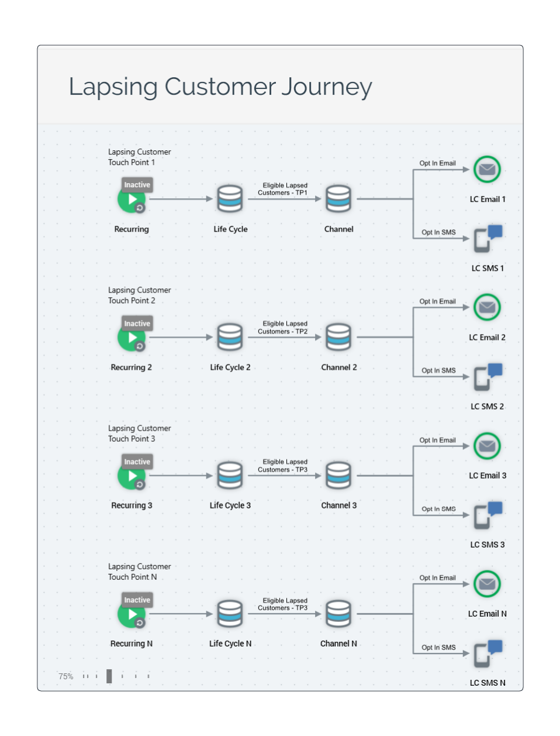Screen dimensions: 560x736
Task: Select the LC SMS 1 phone icon
Action: [488, 239]
